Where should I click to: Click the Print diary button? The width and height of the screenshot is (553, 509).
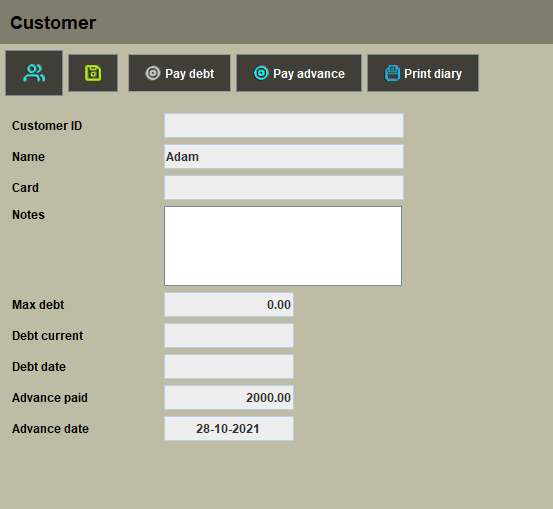(x=423, y=73)
